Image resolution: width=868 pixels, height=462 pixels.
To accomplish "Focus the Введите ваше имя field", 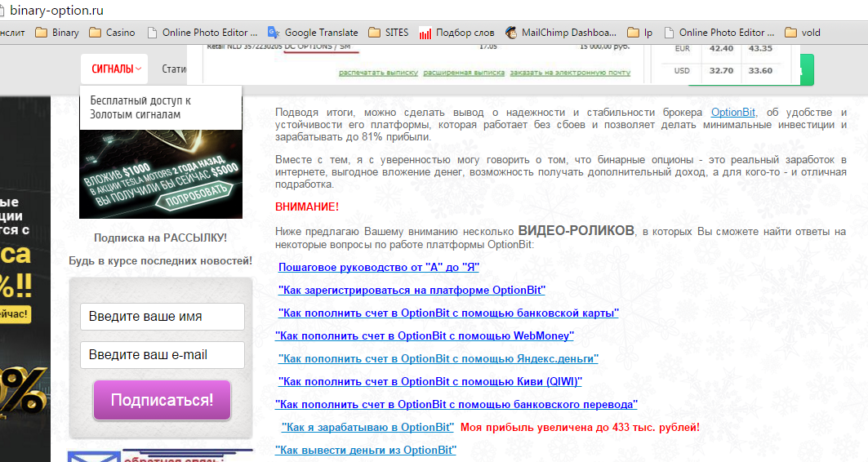I will coord(162,317).
